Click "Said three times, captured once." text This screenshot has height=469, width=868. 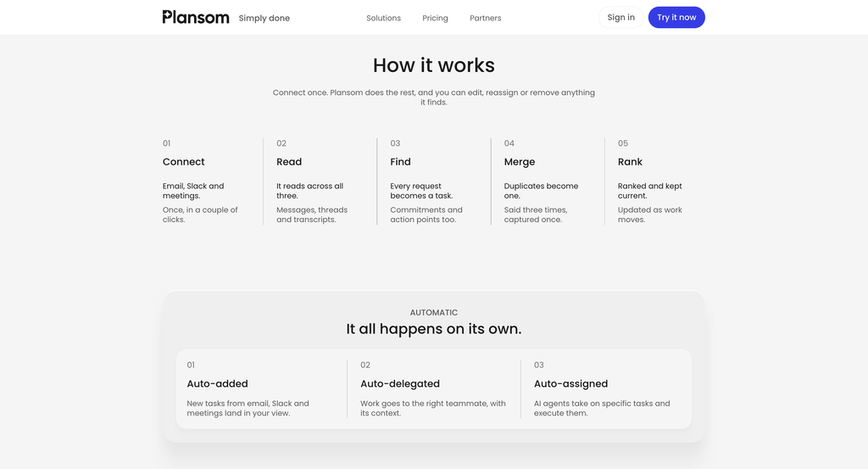(x=536, y=215)
